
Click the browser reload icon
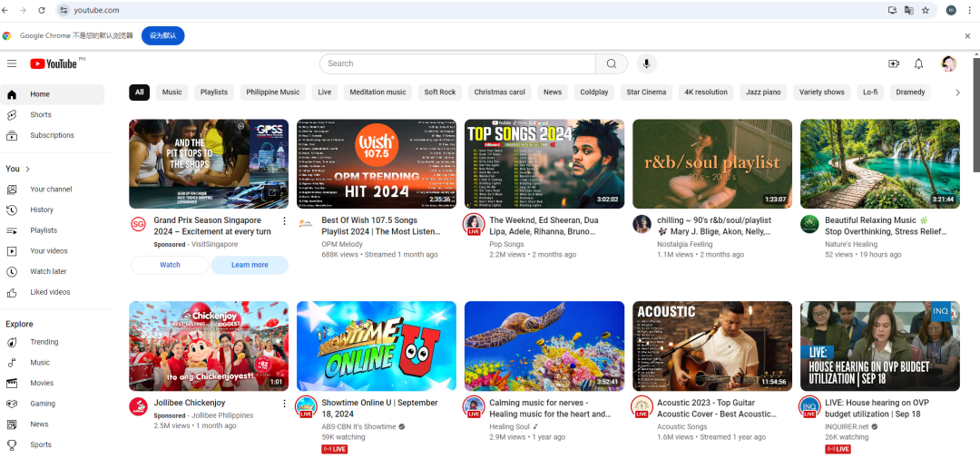41,10
